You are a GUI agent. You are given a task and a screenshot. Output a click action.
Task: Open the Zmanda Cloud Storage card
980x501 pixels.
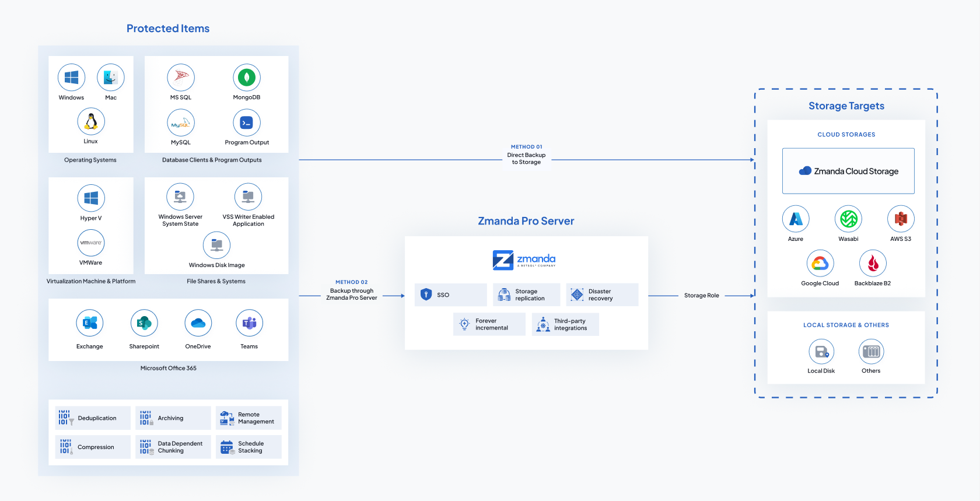(848, 171)
